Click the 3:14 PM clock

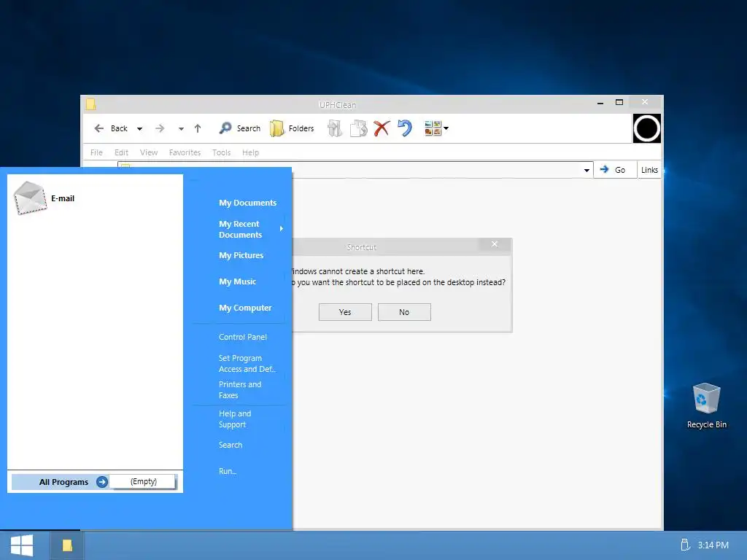(x=713, y=545)
